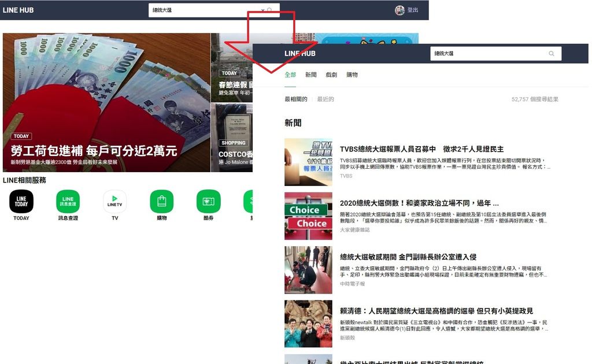Screen dimensions: 592x364
Task: Open 賴清德 article headline
Action: [x=436, y=311]
